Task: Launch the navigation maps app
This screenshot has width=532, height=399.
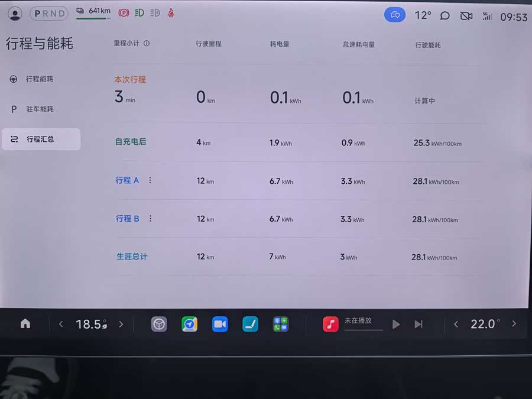Action: coord(189,324)
